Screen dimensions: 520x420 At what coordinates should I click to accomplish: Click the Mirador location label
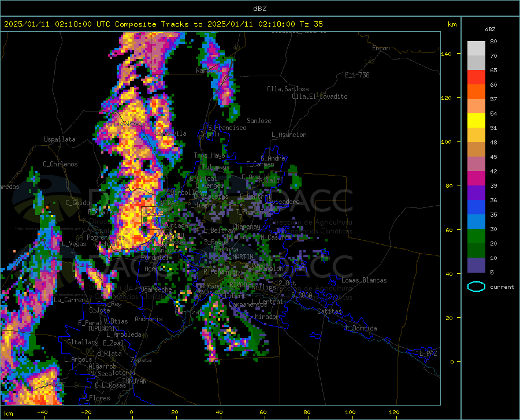click(267, 317)
